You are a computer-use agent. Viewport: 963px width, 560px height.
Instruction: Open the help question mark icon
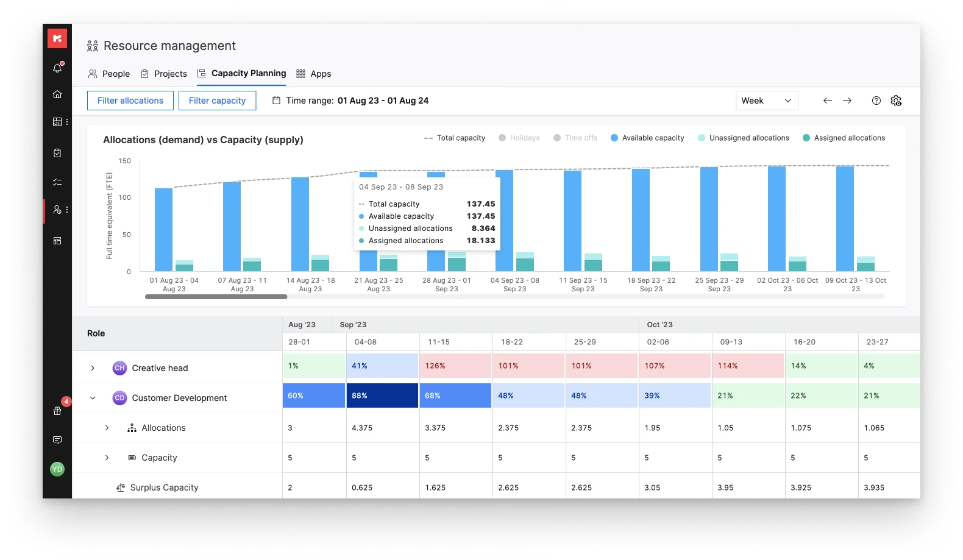click(876, 101)
